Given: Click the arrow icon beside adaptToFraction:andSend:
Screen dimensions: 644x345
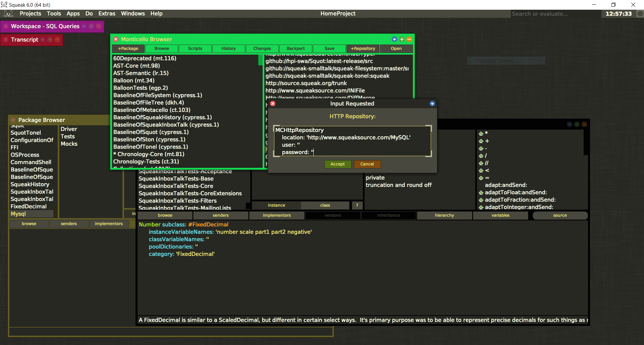Looking at the screenshot, I should [481, 200].
